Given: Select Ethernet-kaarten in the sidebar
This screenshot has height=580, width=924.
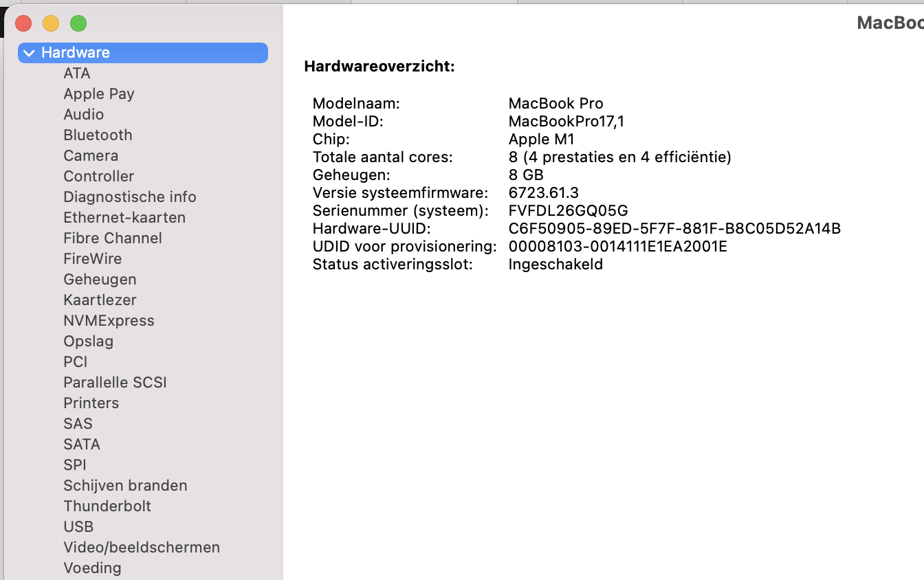Looking at the screenshot, I should point(124,218).
